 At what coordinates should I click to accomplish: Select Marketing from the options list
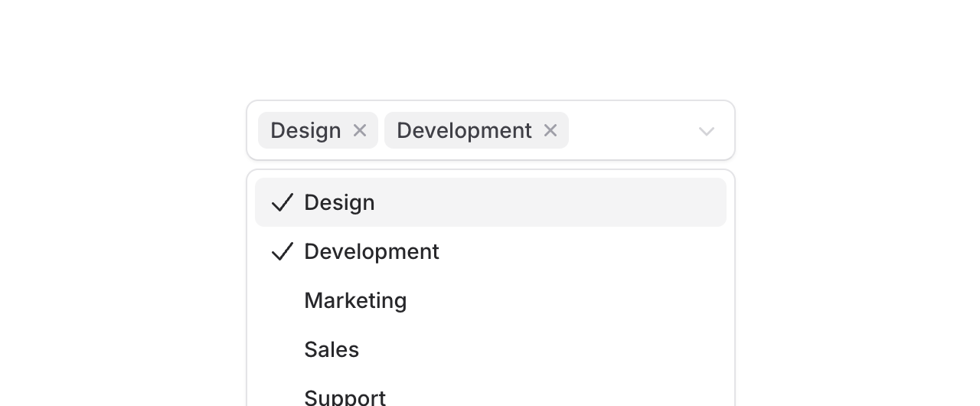tap(355, 300)
